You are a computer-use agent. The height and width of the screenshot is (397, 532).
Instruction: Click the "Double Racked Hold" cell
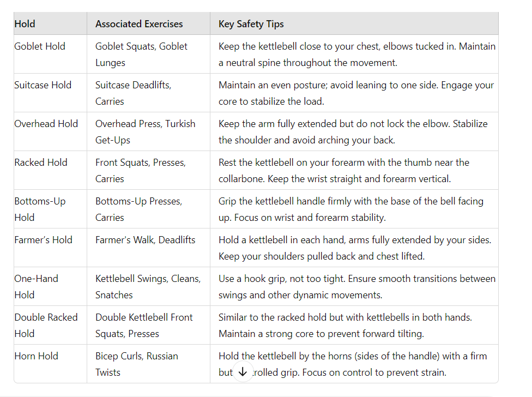click(46, 325)
